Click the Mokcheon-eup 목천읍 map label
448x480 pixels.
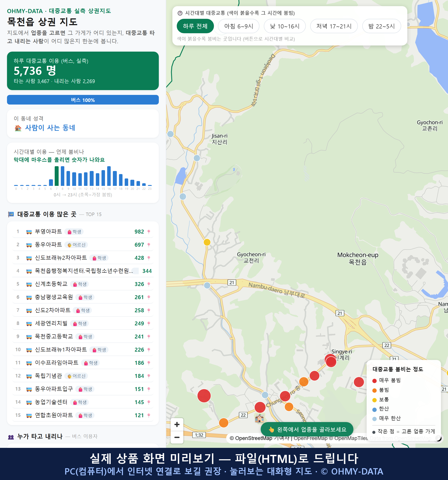[358, 258]
